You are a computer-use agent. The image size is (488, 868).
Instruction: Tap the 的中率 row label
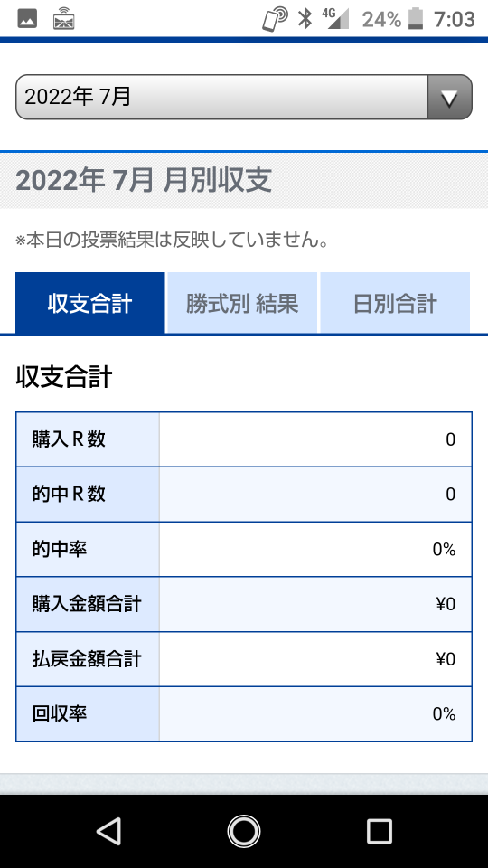(60, 549)
